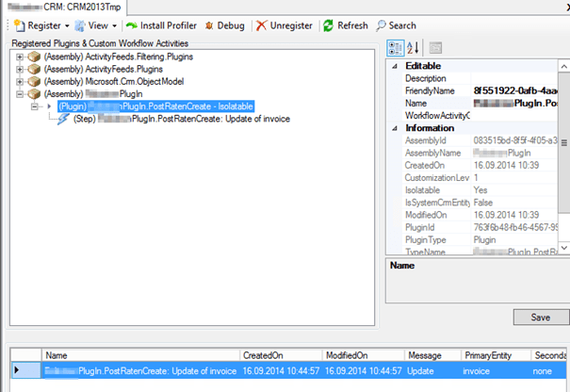570x392 pixels.
Task: Click the FriendlyName property value field
Action: point(518,90)
